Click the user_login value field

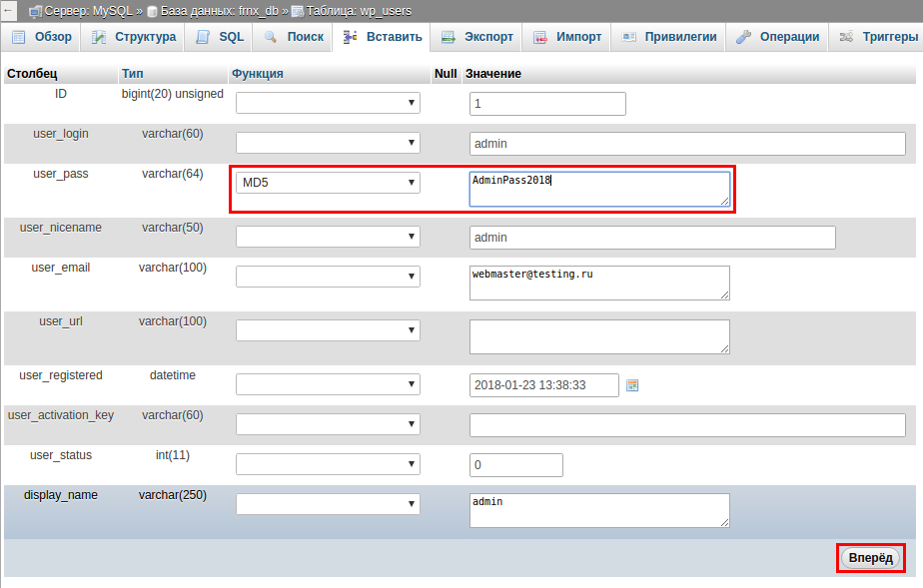[x=687, y=144]
